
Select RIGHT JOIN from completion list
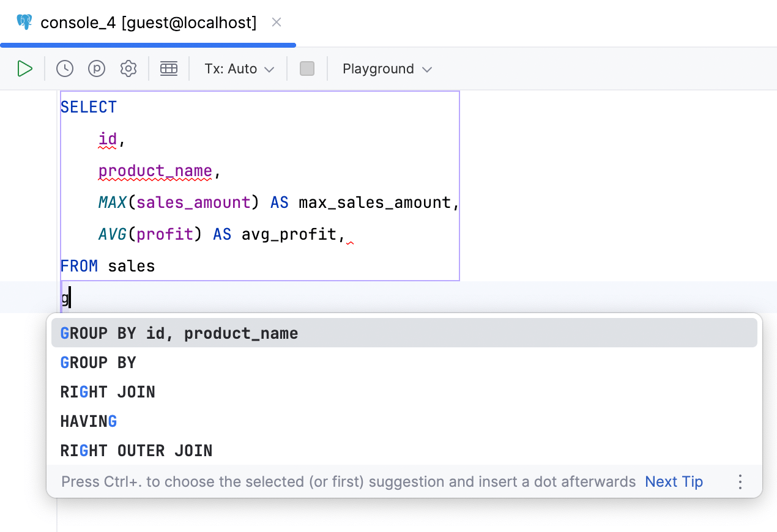pos(108,392)
